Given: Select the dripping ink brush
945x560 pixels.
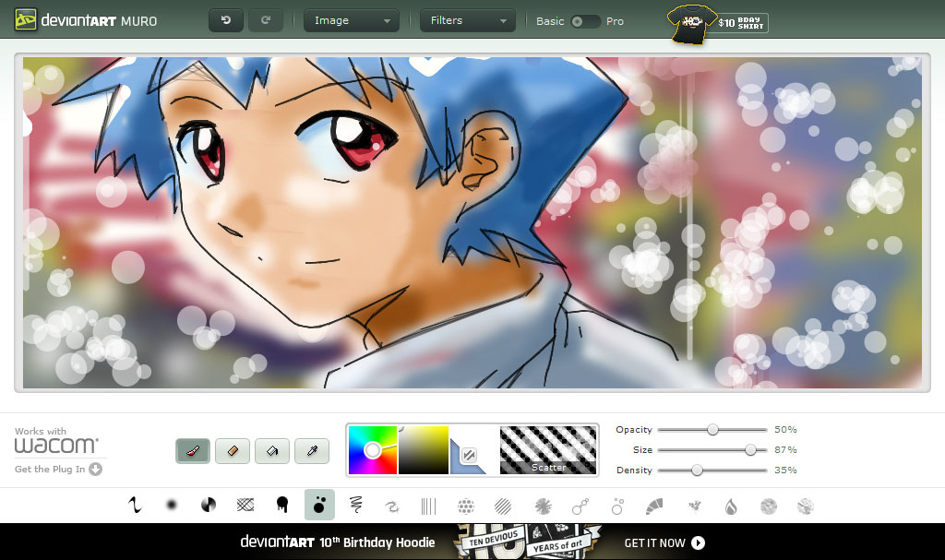Looking at the screenshot, I should coord(282,506).
